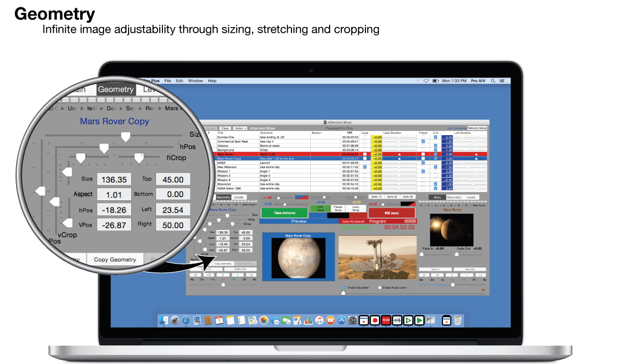This screenshot has width=622, height=364.
Task: Open System Preferences gear icon
Action: 353,320
